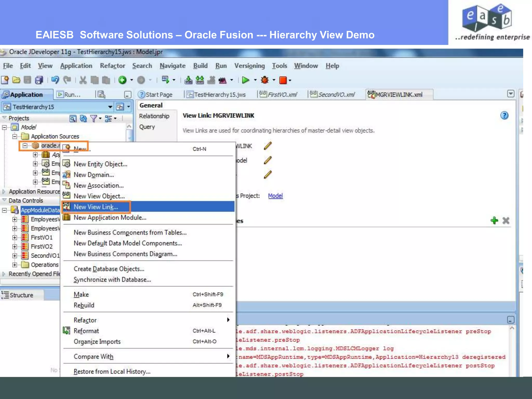
Task: Switch to the Start Page tab
Action: (155, 95)
